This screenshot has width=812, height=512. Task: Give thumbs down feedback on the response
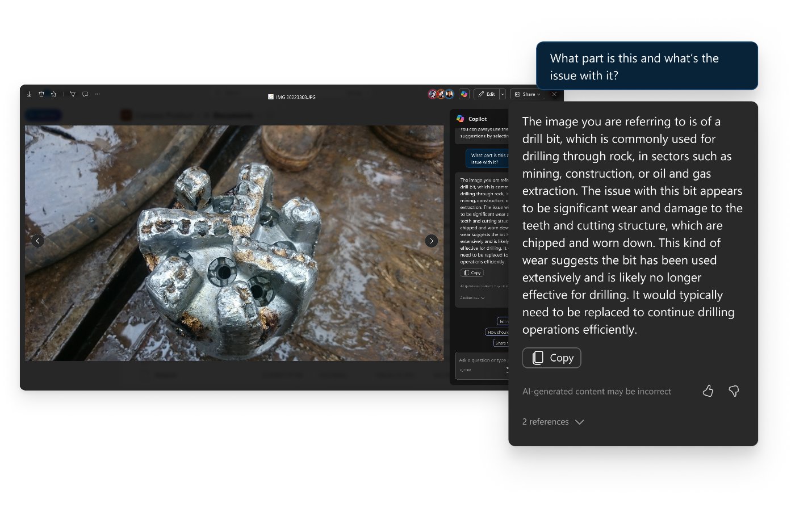(x=734, y=391)
